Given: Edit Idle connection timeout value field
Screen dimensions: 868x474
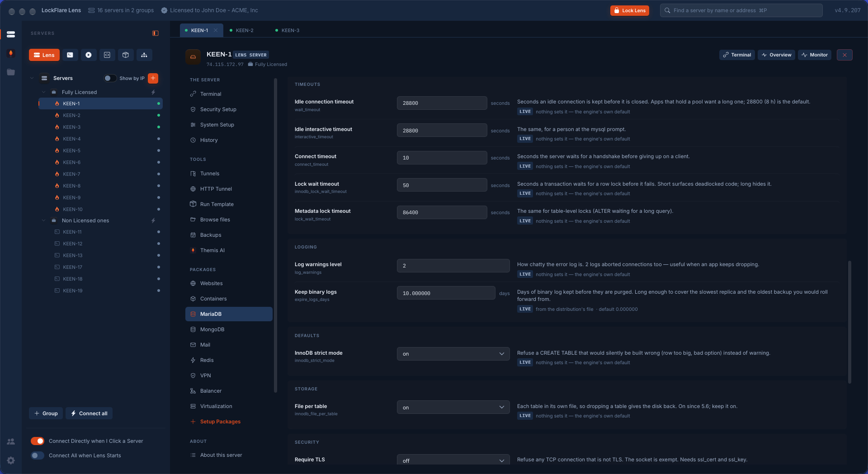Looking at the screenshot, I should point(442,103).
